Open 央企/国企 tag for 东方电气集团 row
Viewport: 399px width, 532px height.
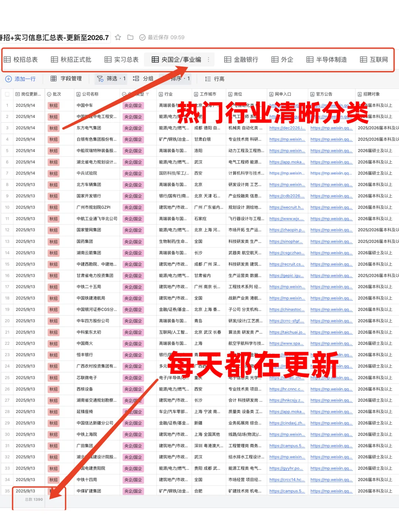coord(133,128)
